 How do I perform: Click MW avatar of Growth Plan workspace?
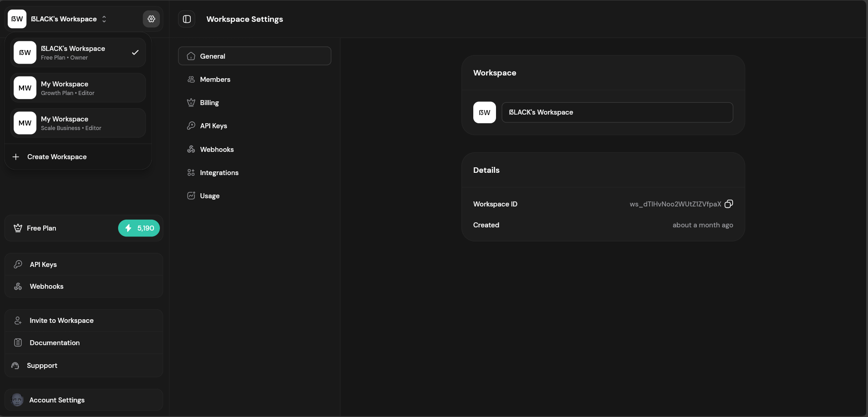tap(25, 88)
